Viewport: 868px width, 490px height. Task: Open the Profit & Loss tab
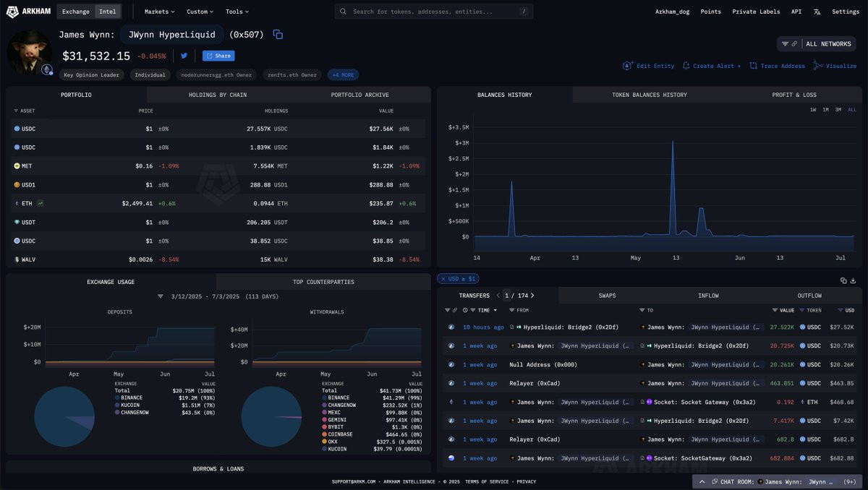click(x=793, y=95)
